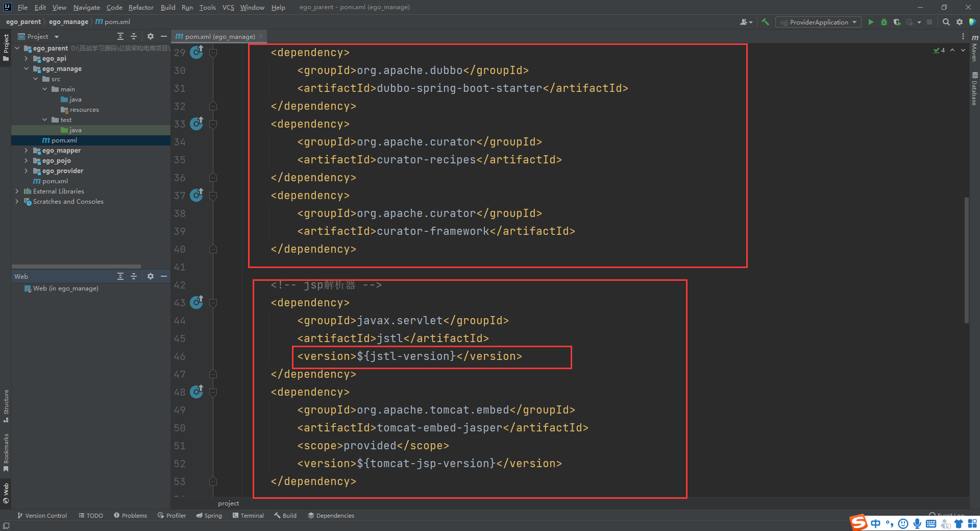Screen dimensions: 980x531
Task: Expand the ego_mapper module
Action: (26, 150)
